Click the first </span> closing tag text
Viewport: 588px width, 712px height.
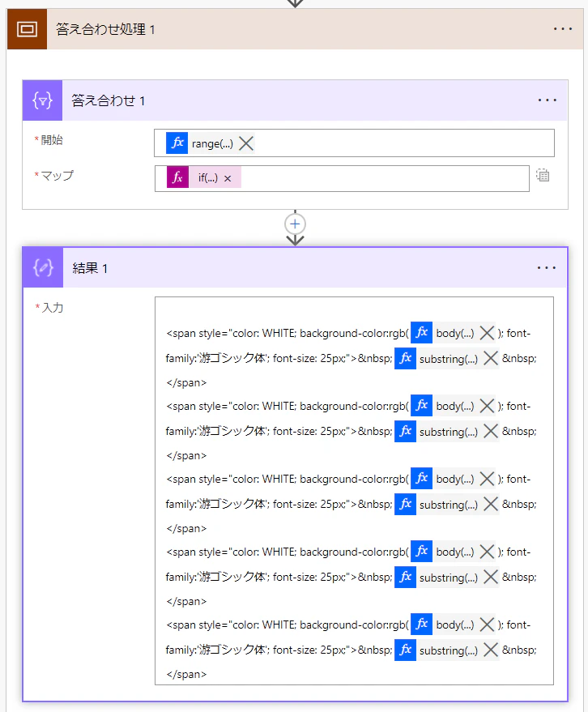coord(186,383)
